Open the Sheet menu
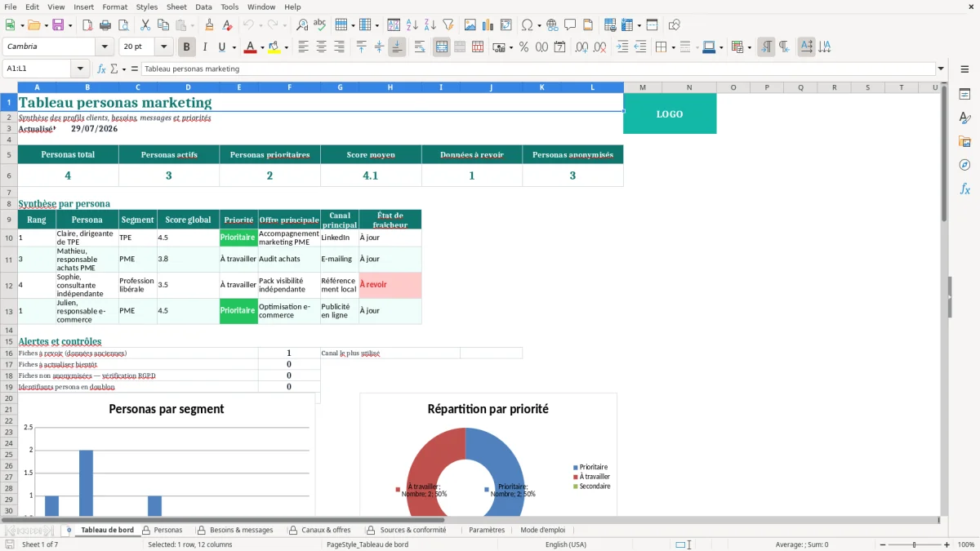This screenshot has width=980, height=551. click(x=176, y=7)
